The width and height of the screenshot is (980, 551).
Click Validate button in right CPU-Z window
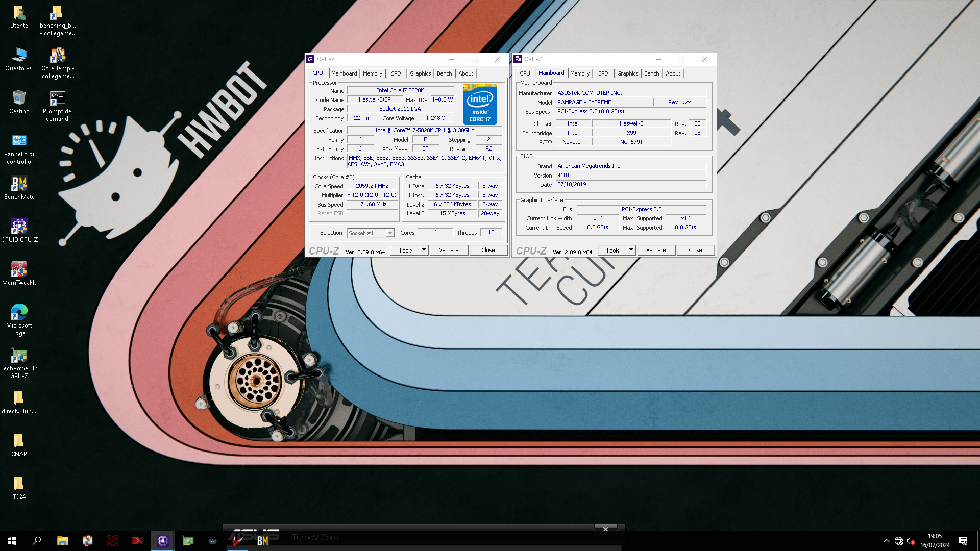coord(656,250)
